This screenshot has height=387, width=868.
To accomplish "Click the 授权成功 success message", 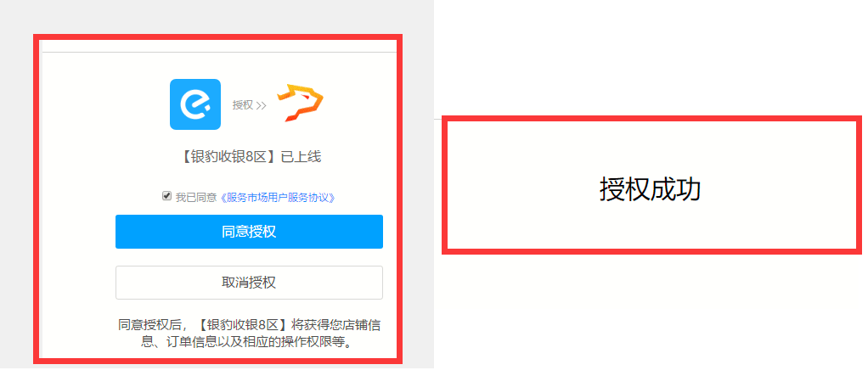I will [650, 189].
